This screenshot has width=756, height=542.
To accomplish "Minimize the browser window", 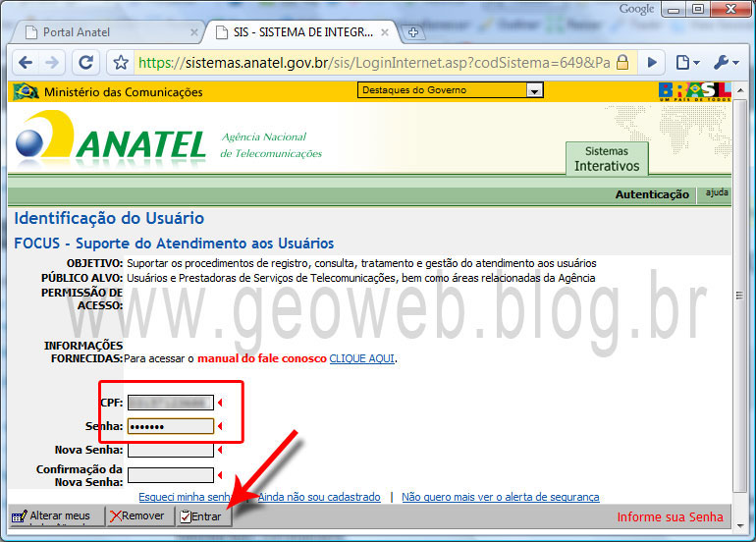I will pyautogui.click(x=674, y=9).
